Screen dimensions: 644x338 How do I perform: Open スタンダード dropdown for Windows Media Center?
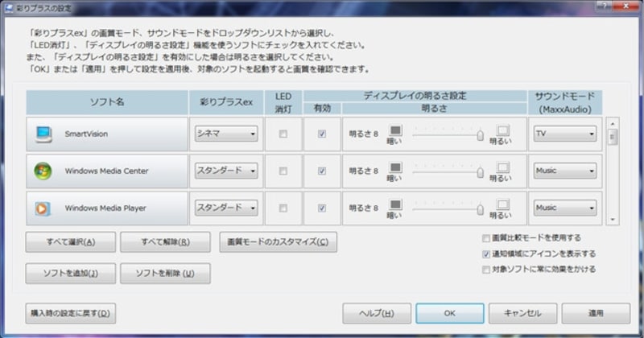(x=226, y=171)
